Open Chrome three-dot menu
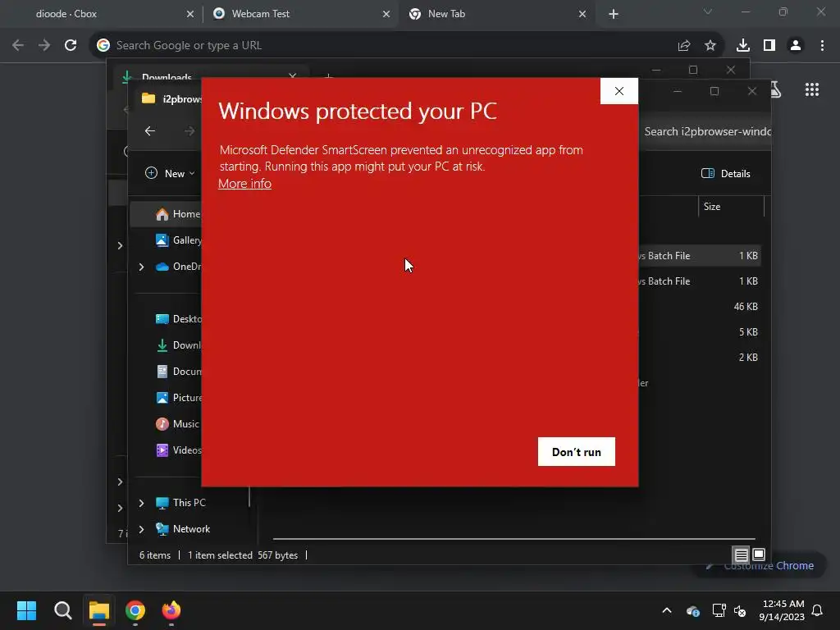Viewport: 840px width, 630px height. point(822,46)
